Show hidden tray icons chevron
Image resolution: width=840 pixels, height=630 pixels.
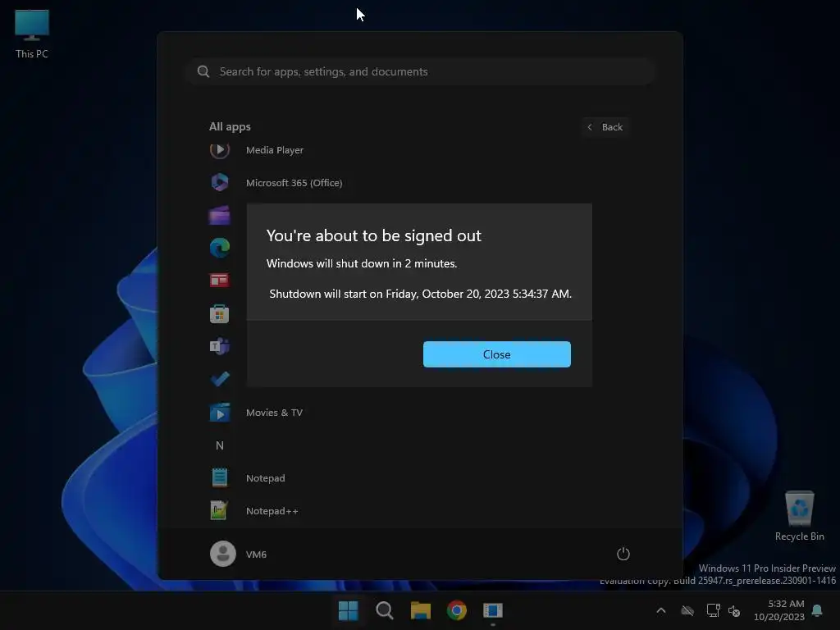[x=661, y=610]
